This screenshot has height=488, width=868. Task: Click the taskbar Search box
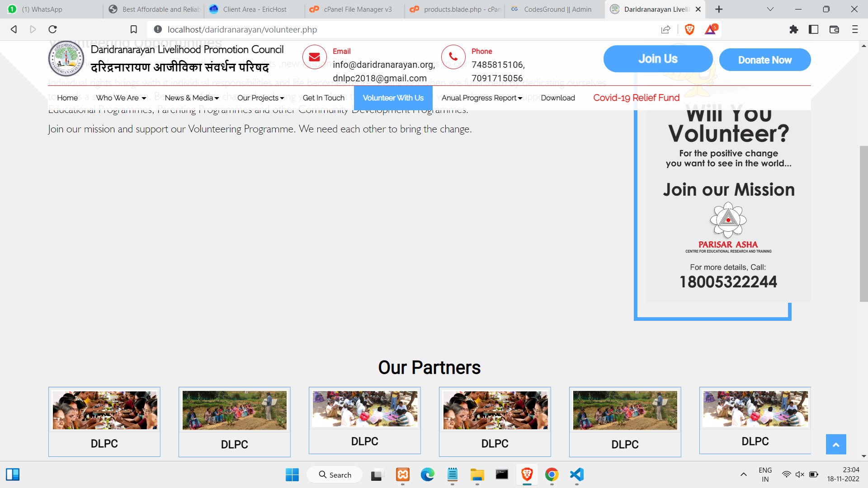click(335, 475)
